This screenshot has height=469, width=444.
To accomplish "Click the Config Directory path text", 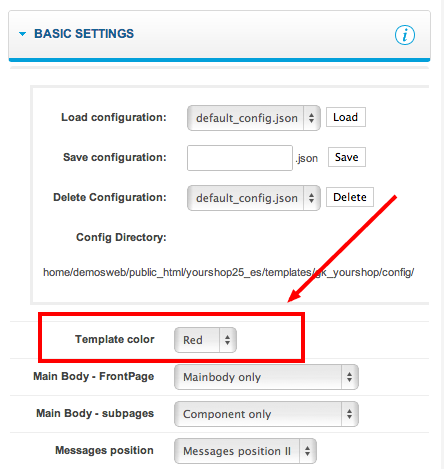I will point(228,272).
